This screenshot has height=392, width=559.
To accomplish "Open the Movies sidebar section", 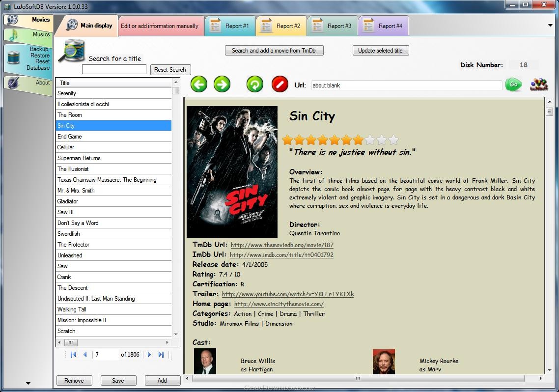I will coord(28,20).
